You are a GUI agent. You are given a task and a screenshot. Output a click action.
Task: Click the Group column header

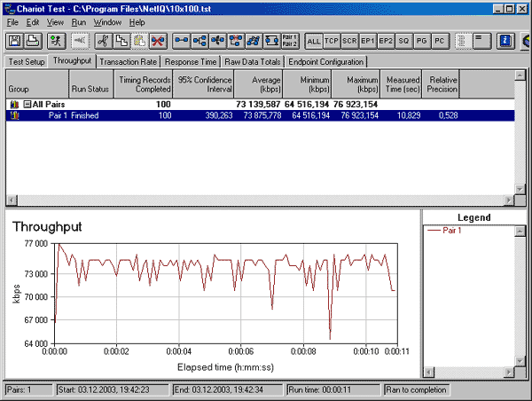(37, 84)
